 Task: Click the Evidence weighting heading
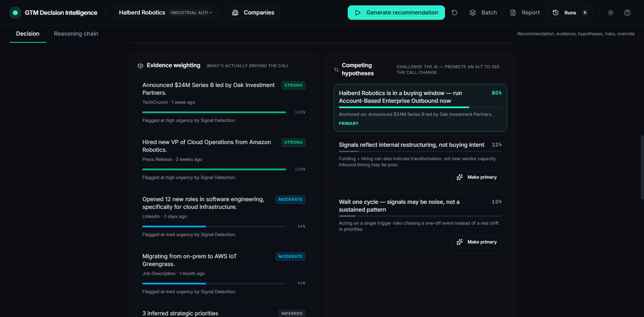pos(174,65)
